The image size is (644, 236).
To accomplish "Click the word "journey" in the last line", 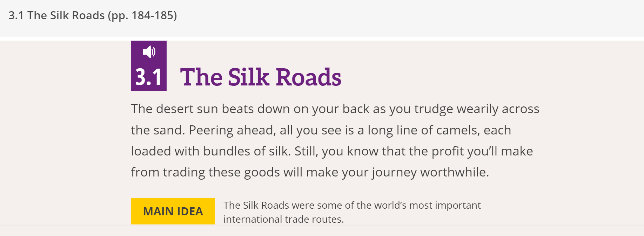I will [x=394, y=172].
